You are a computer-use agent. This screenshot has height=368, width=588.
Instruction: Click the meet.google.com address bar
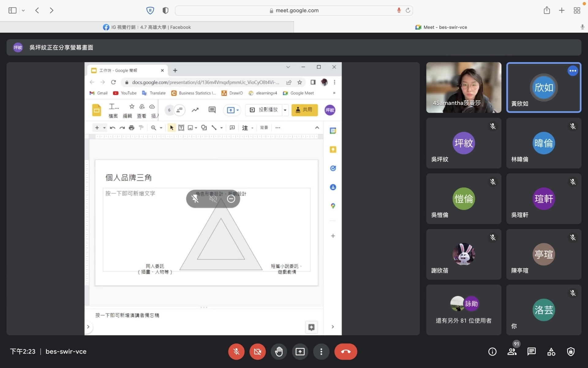[294, 10]
